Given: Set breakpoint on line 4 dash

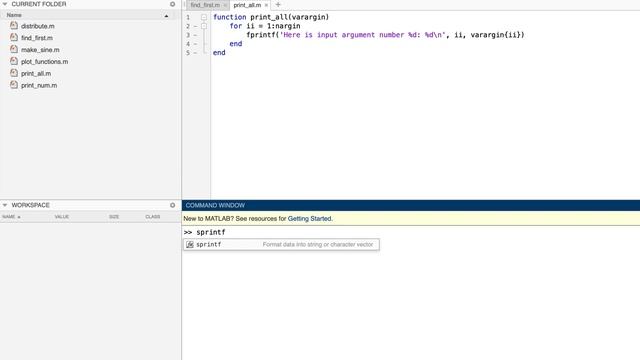Looking at the screenshot, I should (x=195, y=44).
